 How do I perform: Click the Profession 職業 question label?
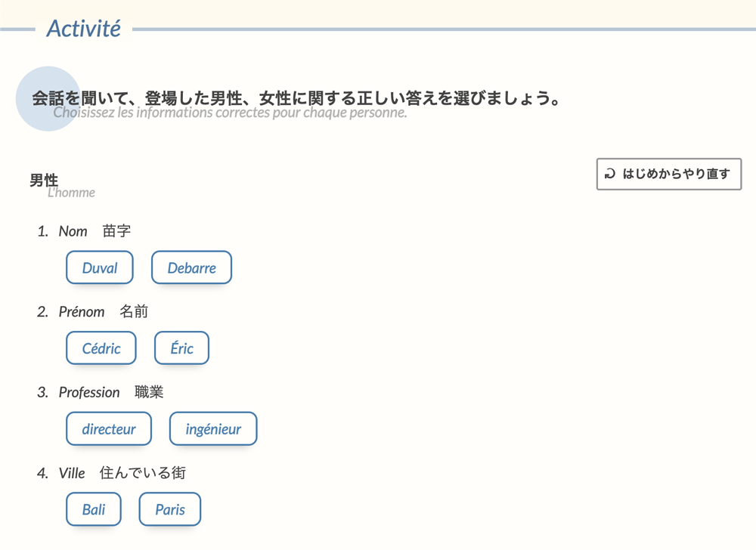point(110,392)
